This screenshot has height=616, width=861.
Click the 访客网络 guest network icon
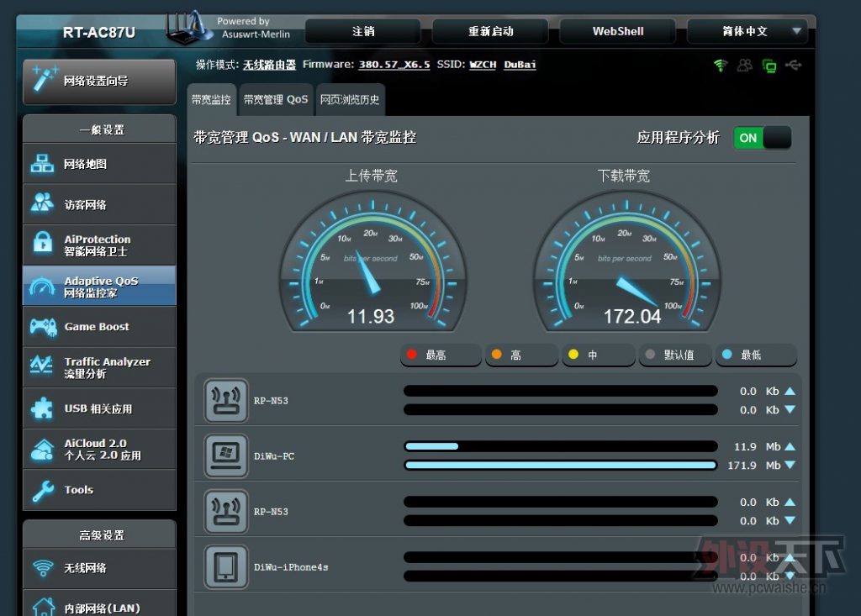click(42, 203)
